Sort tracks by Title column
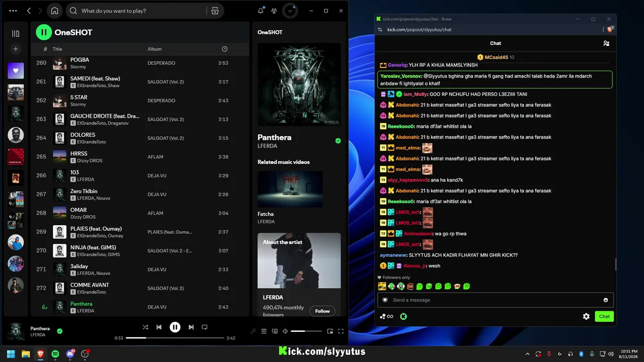Viewport: 644px width, 362px height. (57, 49)
